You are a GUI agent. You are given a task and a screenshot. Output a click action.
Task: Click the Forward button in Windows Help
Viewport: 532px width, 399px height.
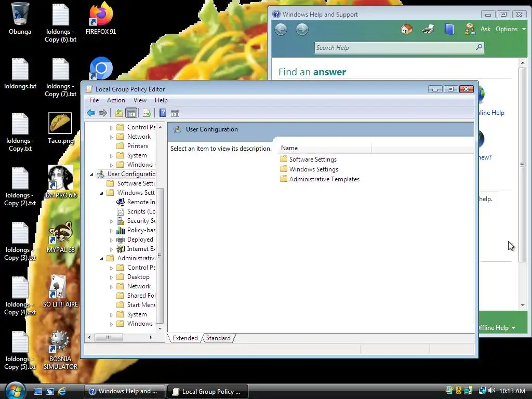click(x=302, y=30)
